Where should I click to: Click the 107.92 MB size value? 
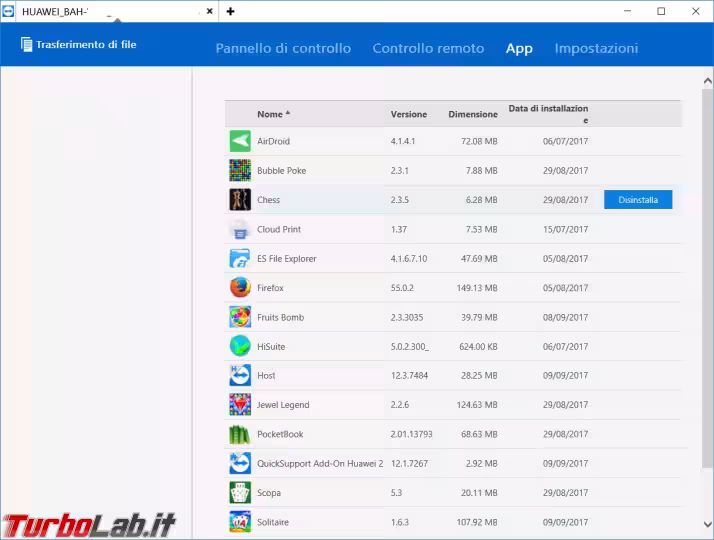pyautogui.click(x=477, y=522)
